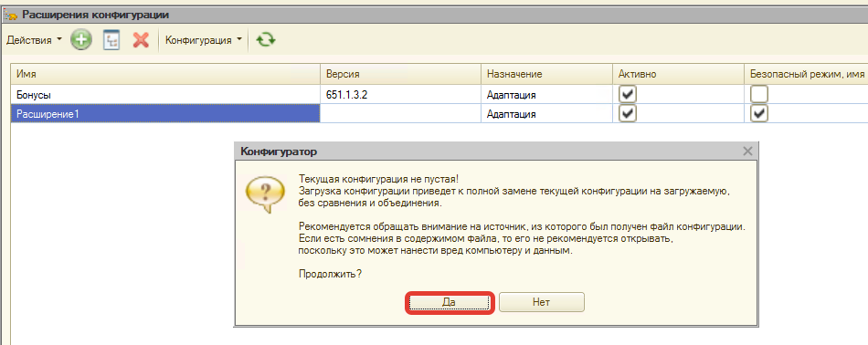The image size is (868, 345).
Task: Click the green add extension icon
Action: tap(81, 40)
